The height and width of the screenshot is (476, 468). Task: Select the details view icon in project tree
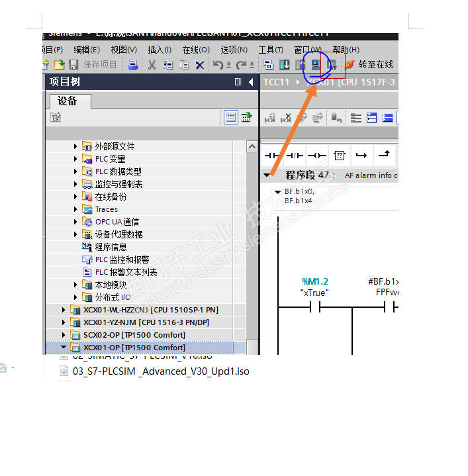point(230,117)
